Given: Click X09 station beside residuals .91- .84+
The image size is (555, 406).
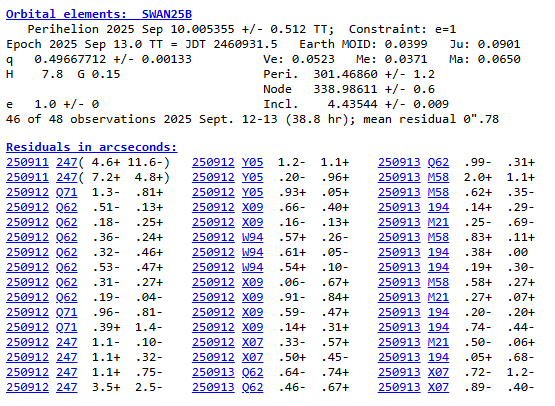Looking at the screenshot, I should point(252,297).
